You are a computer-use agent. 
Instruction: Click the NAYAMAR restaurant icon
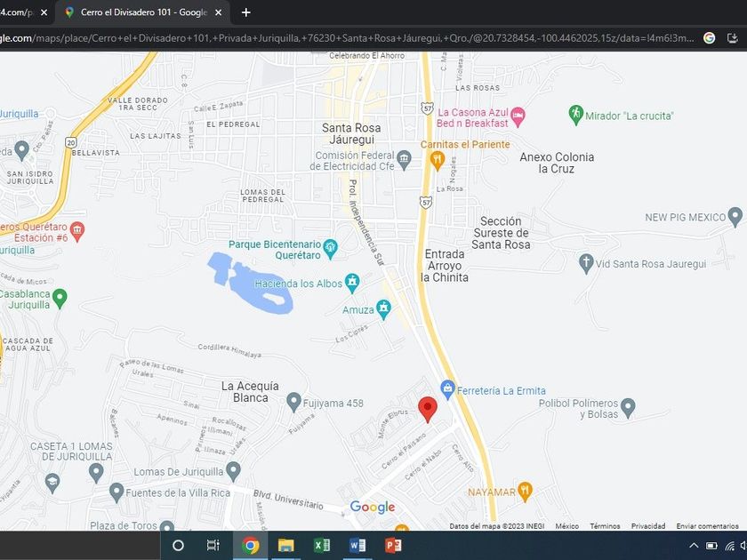[525, 492]
